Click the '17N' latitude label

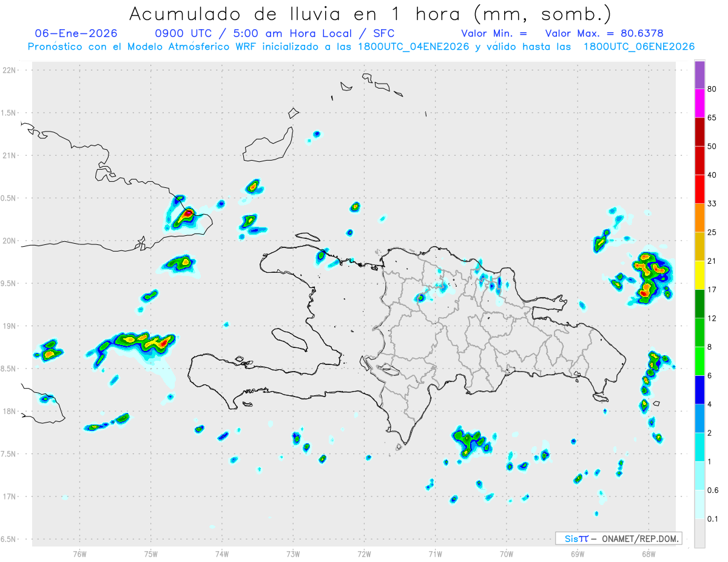[x=8, y=497]
